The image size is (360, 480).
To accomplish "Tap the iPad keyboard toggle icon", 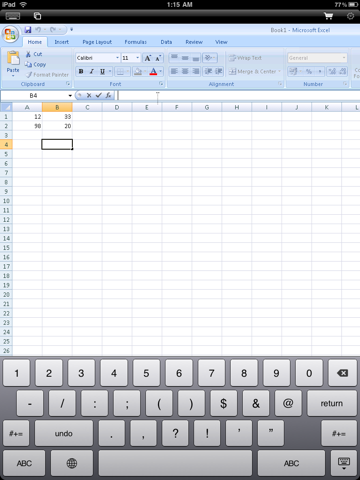I will [x=13, y=16].
